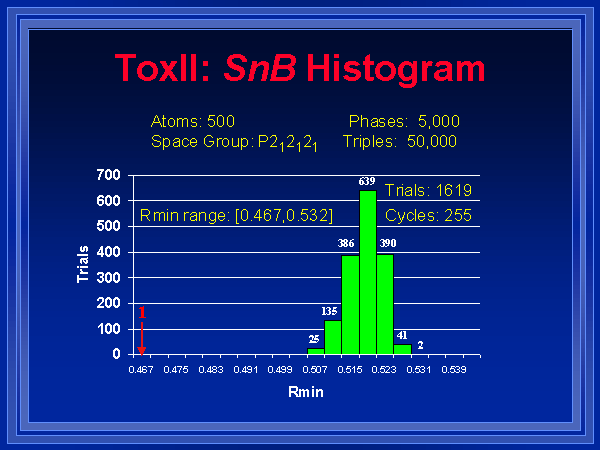
Task: Click the vertical 'Trials' y-axis title
Action: click(84, 263)
